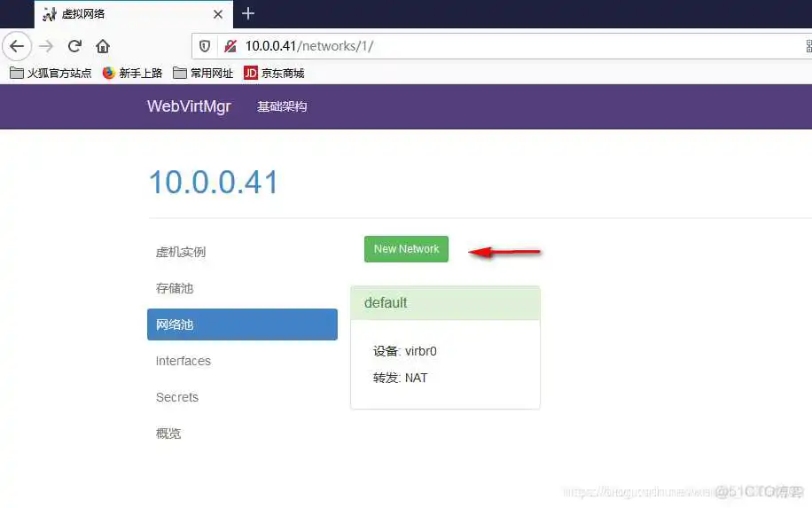This screenshot has width=812, height=508.
Task: Open the 存储池 sidebar item
Action: click(242, 288)
